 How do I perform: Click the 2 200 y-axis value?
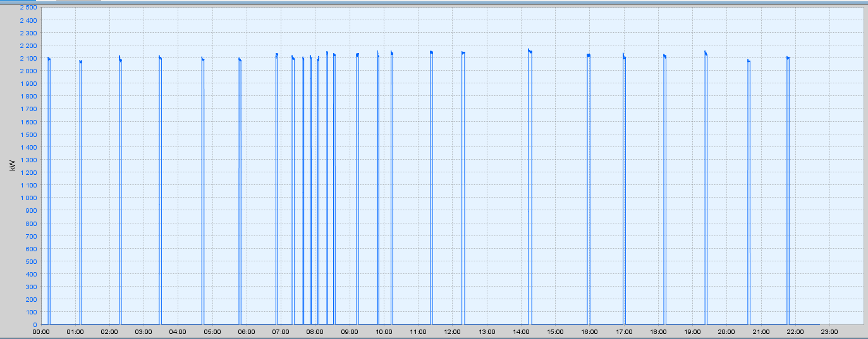(x=28, y=45)
